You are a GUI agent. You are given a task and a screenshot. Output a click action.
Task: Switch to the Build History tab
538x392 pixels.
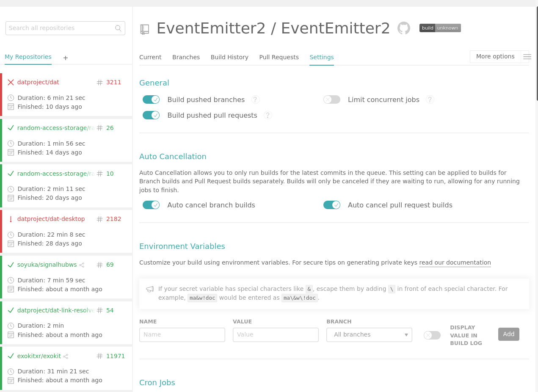229,57
